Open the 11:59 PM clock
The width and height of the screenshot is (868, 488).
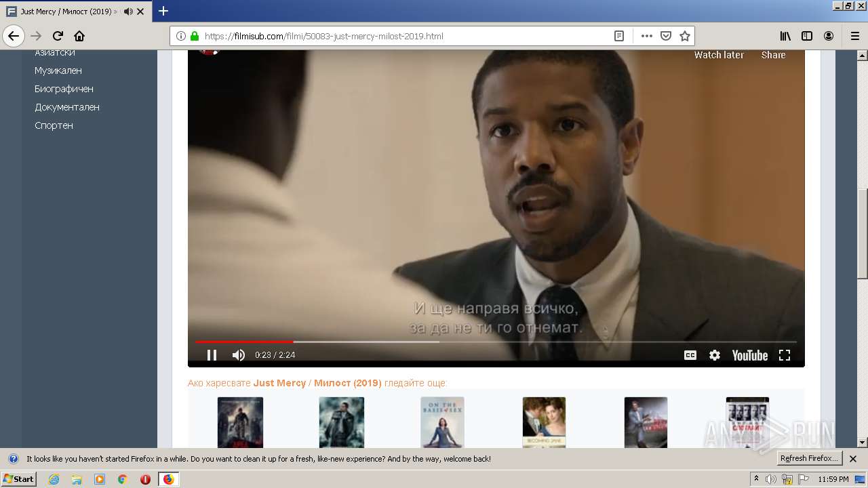tap(833, 479)
